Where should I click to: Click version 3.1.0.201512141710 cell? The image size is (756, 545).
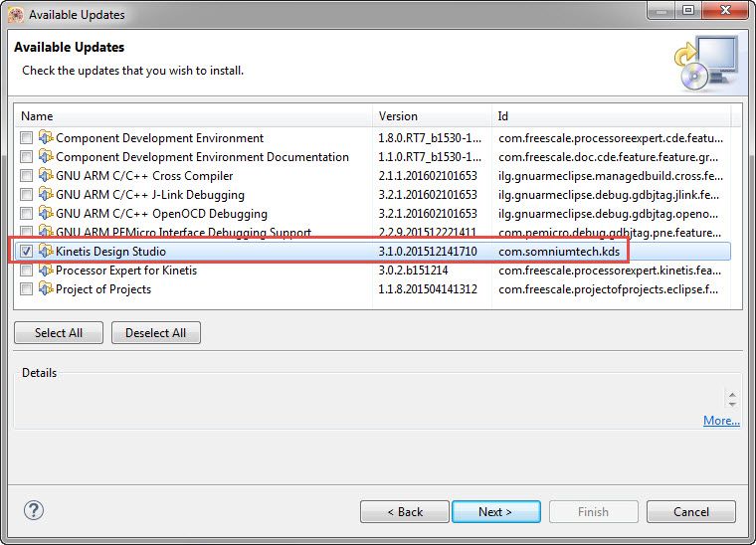pyautogui.click(x=428, y=252)
